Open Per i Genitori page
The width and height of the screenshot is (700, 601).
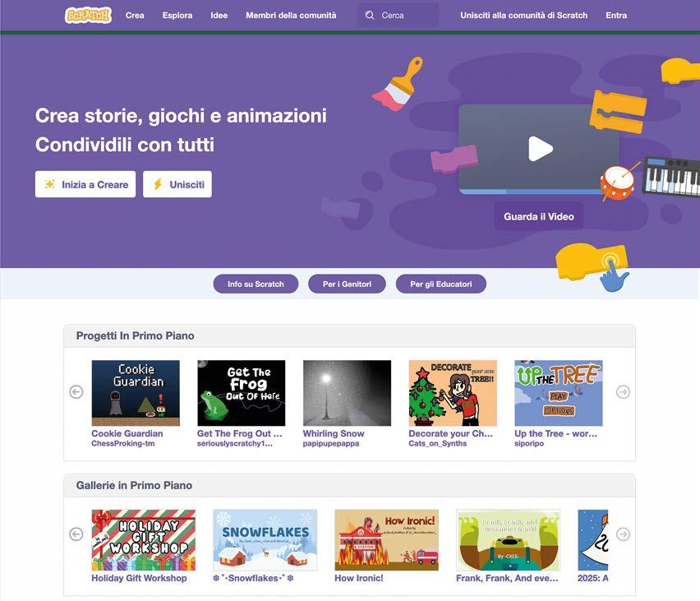click(347, 284)
